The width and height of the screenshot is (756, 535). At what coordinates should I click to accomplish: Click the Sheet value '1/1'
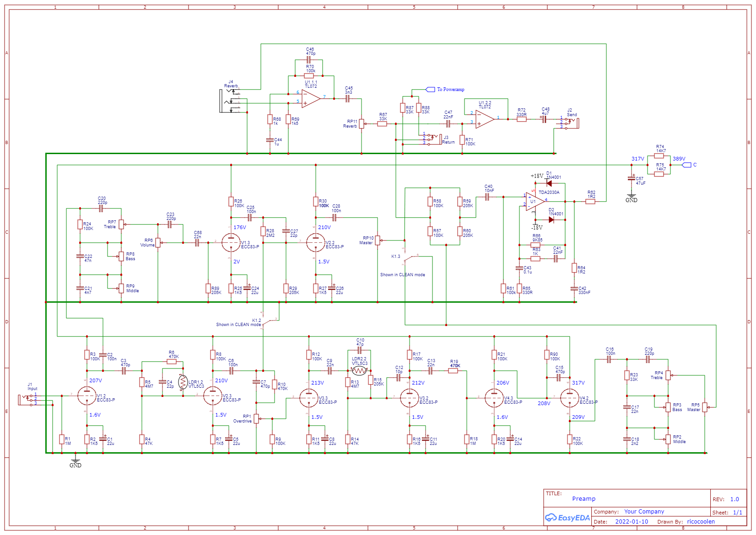point(738,513)
